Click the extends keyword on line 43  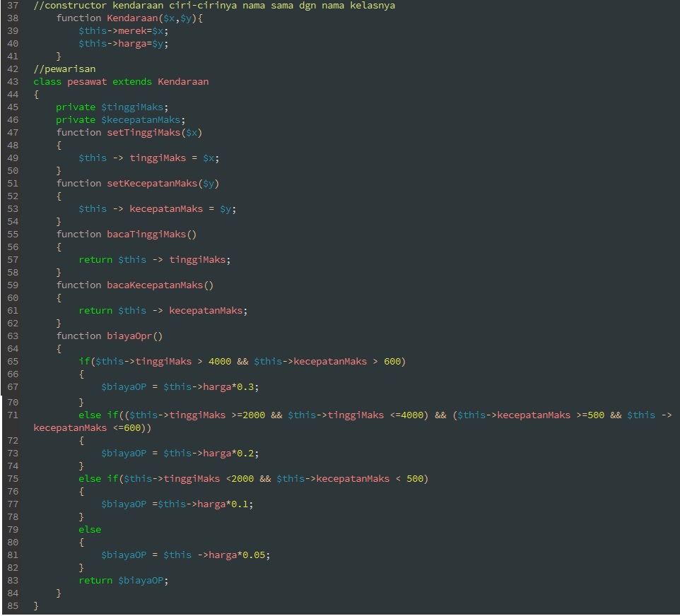(x=131, y=81)
